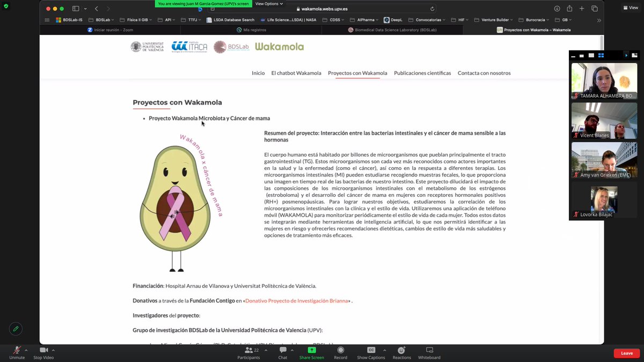Open Publicaciones científicas menu item
This screenshot has width=644, height=362.
click(x=422, y=73)
